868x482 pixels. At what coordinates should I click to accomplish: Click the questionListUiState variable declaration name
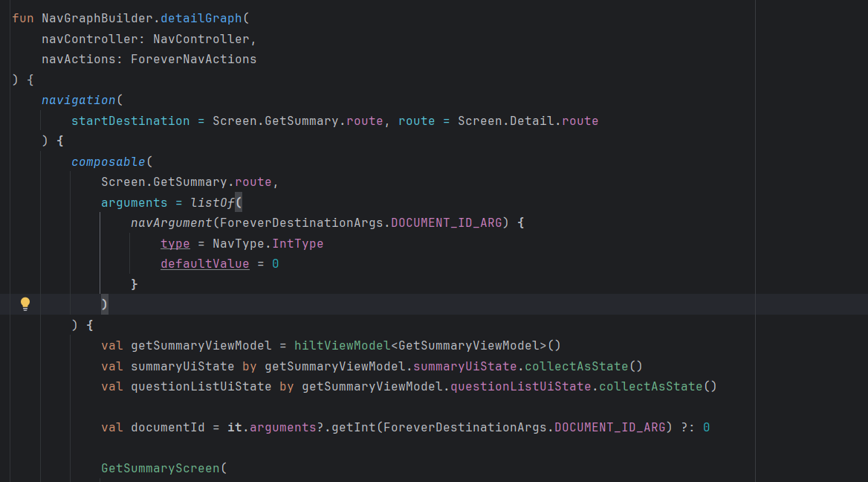click(x=201, y=386)
